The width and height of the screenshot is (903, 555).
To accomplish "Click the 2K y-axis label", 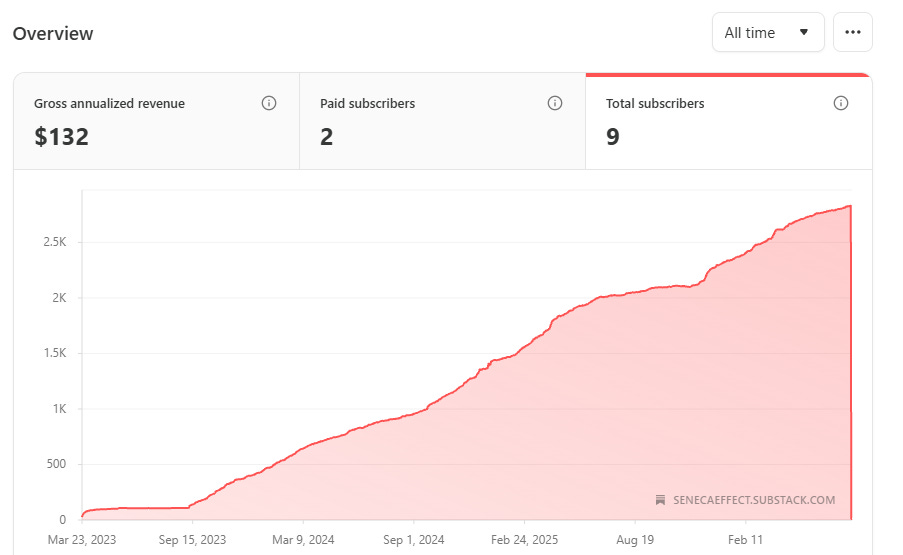I will pos(59,298).
